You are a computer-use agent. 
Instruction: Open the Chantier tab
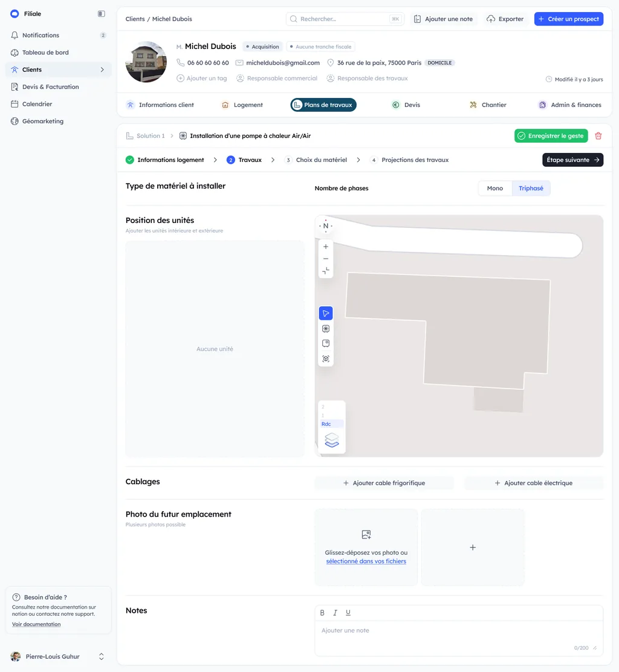point(488,105)
